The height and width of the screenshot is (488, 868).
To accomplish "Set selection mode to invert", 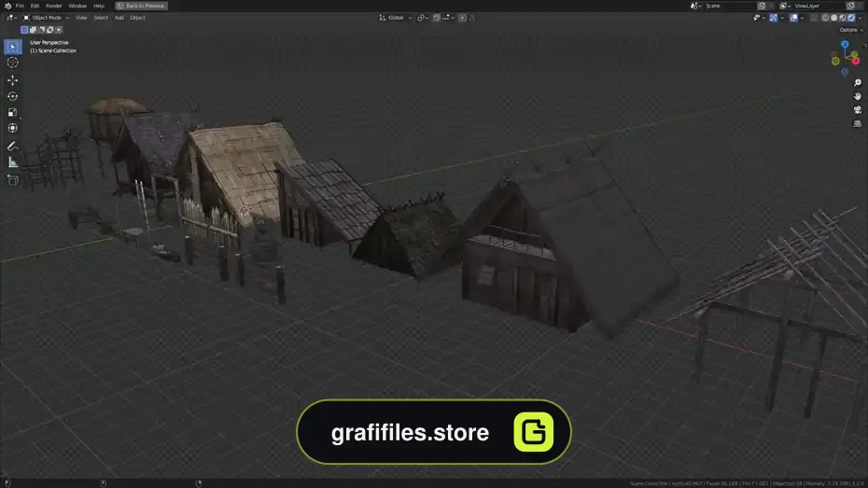I will point(50,30).
